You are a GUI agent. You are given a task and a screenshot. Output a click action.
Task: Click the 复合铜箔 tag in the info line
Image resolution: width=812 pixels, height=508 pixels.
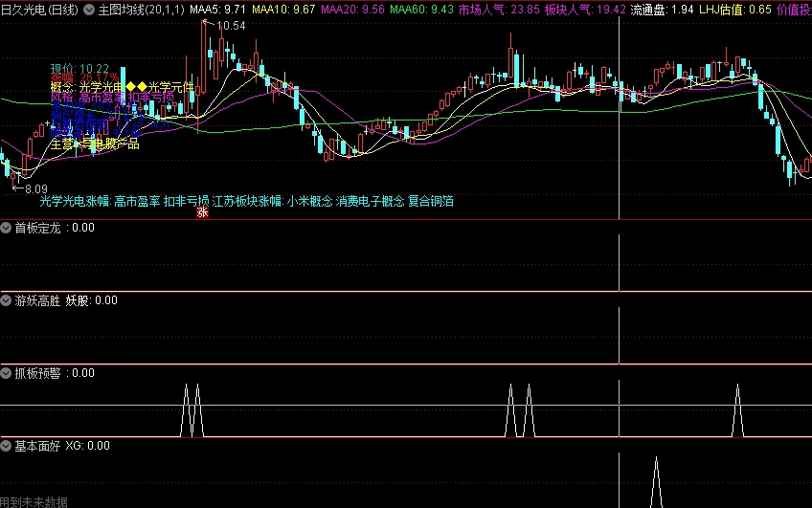(x=431, y=201)
